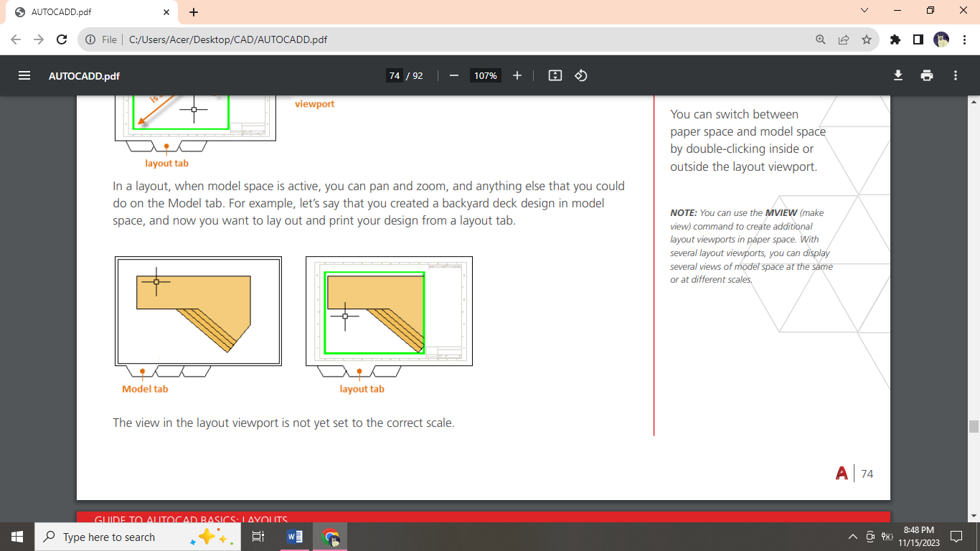The width and height of the screenshot is (980, 551).
Task: Open Microsoft Word from the taskbar
Action: click(x=295, y=537)
